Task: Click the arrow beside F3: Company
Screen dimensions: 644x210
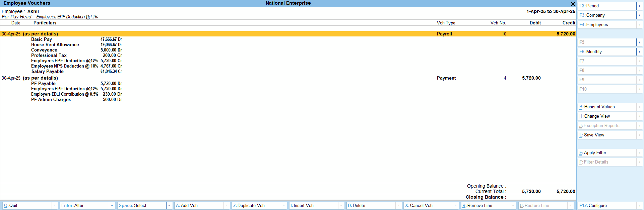Action: click(x=639, y=15)
